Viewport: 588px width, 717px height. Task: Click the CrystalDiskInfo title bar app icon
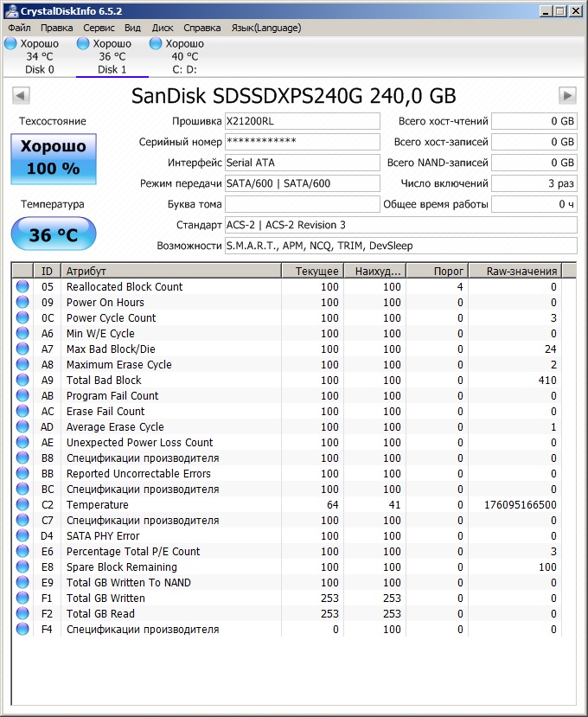pos(10,10)
